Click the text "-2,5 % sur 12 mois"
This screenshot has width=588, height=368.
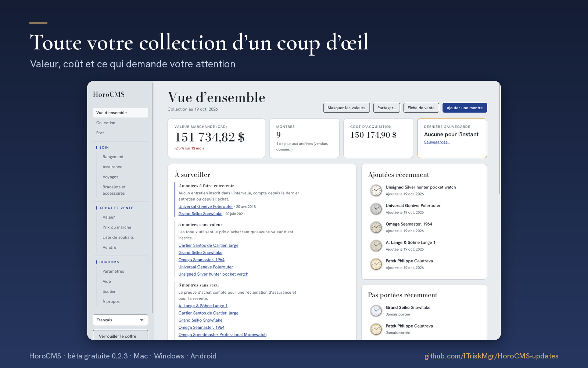pyautogui.click(x=189, y=148)
